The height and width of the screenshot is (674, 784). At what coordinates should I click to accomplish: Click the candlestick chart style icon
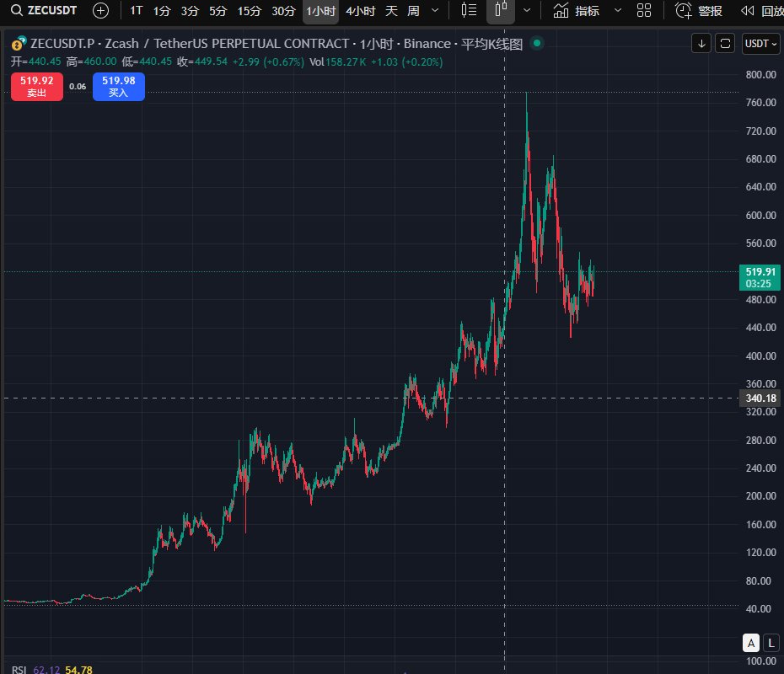[x=501, y=10]
